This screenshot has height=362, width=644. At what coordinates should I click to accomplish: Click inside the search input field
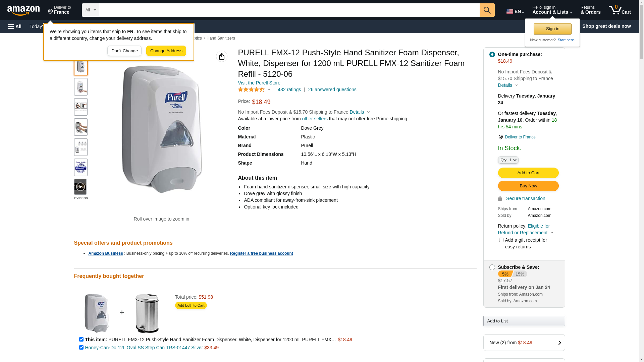[x=289, y=10]
